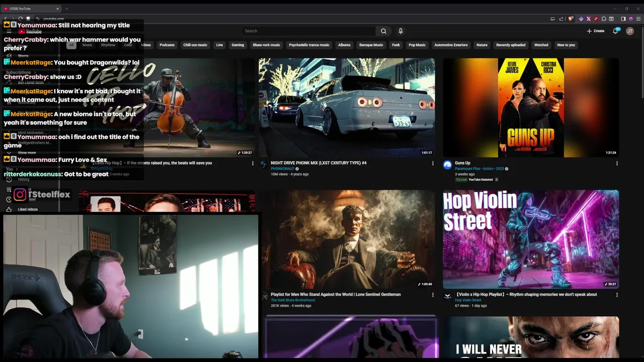Click the share page icon in address bar
This screenshot has width=644, height=362.
coord(561,19)
